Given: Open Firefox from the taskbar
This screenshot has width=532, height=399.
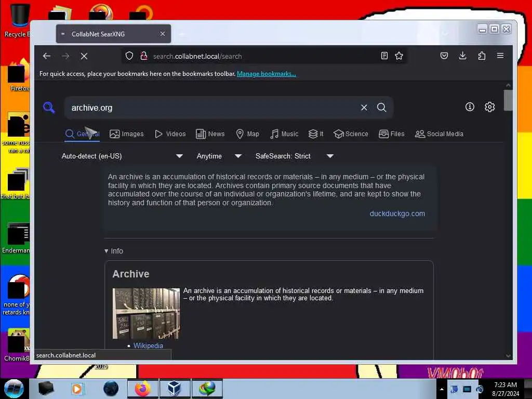Looking at the screenshot, I should (143, 389).
